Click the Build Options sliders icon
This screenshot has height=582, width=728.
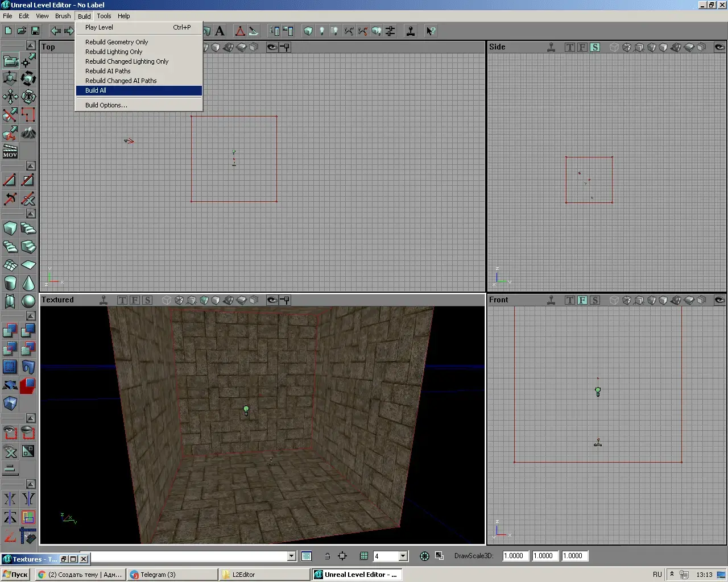coord(390,31)
